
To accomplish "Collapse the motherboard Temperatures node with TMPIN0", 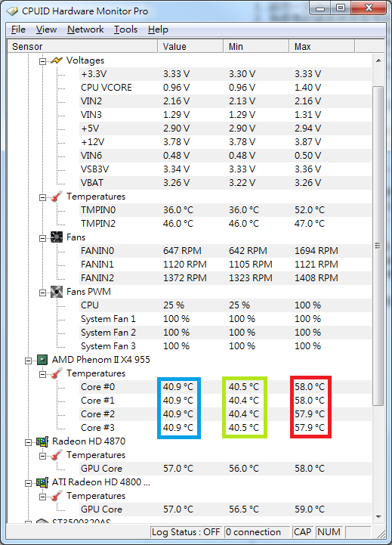I will point(43,198).
